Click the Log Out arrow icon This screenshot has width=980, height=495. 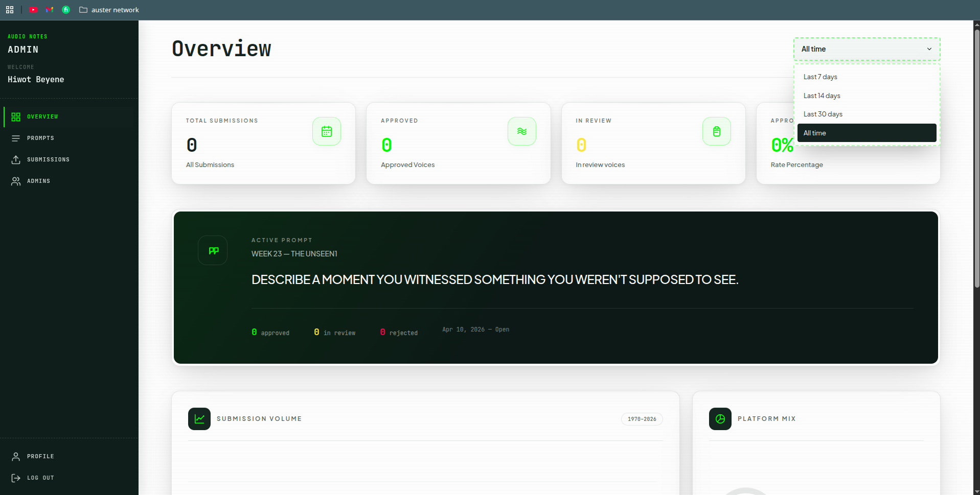coord(16,478)
